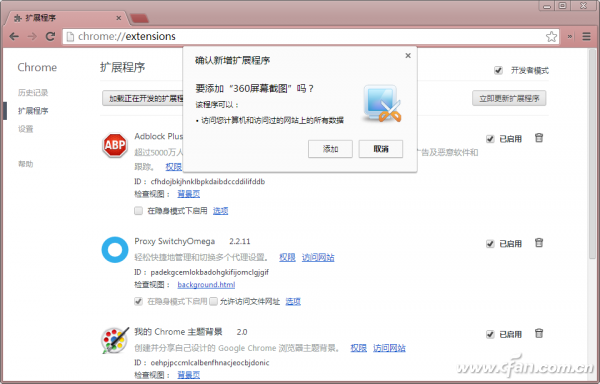Reload the extensions page
This screenshot has width=600, height=384.
point(50,36)
